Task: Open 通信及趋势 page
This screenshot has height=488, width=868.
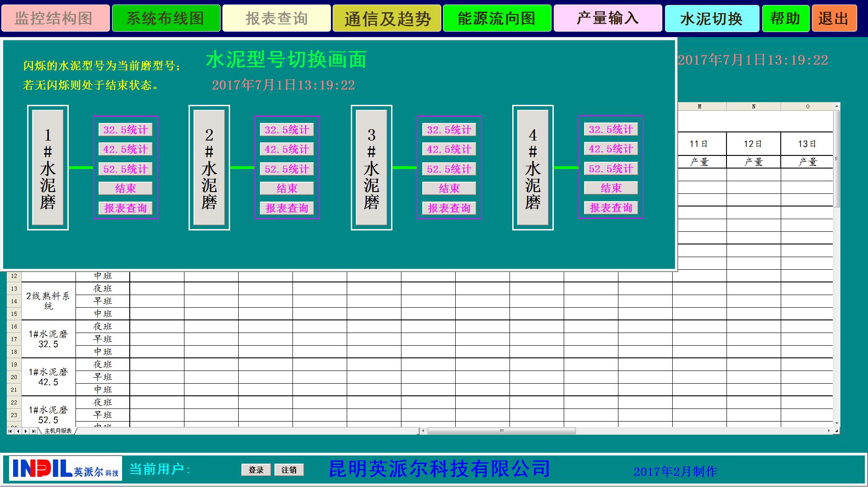Action: [387, 19]
